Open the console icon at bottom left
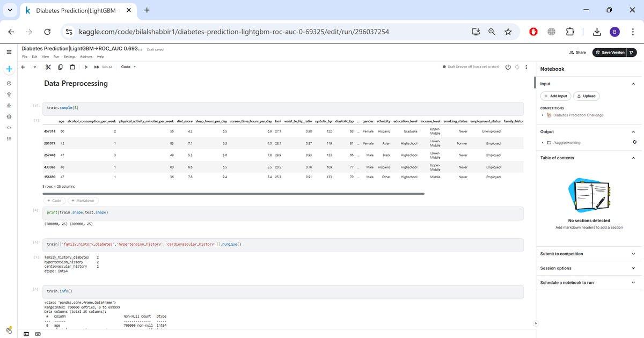The width and height of the screenshot is (644, 338). click(x=26, y=333)
